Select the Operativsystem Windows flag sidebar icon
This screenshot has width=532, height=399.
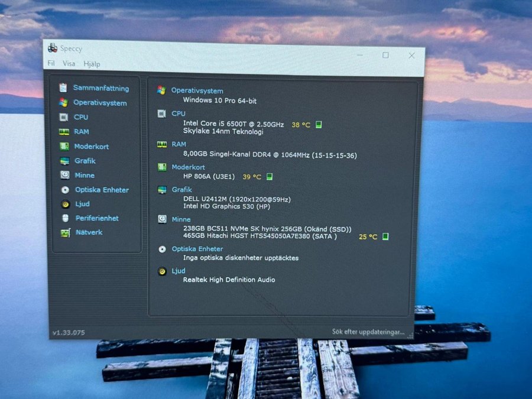point(63,102)
